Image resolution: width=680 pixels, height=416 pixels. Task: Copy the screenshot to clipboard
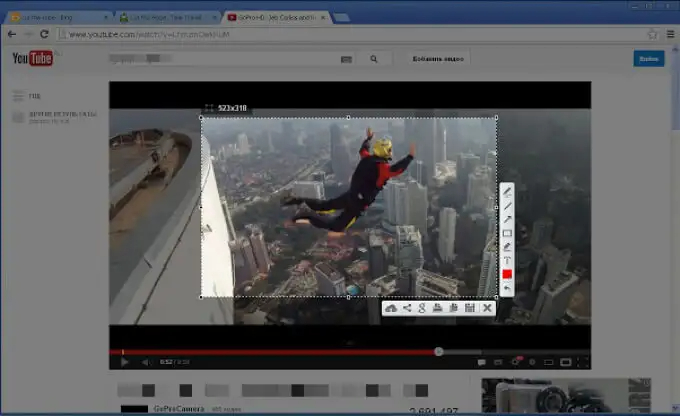point(454,308)
